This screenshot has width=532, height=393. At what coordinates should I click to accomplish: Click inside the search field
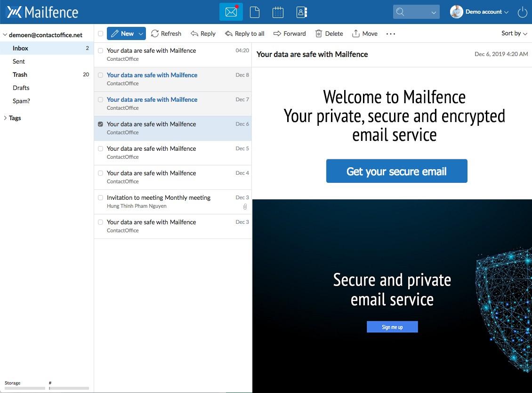(416, 12)
